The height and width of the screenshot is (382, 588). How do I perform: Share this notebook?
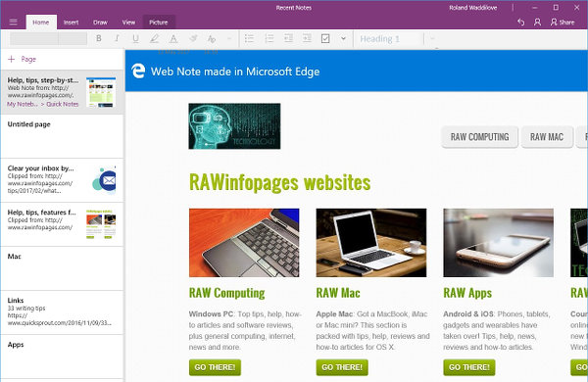click(x=563, y=23)
